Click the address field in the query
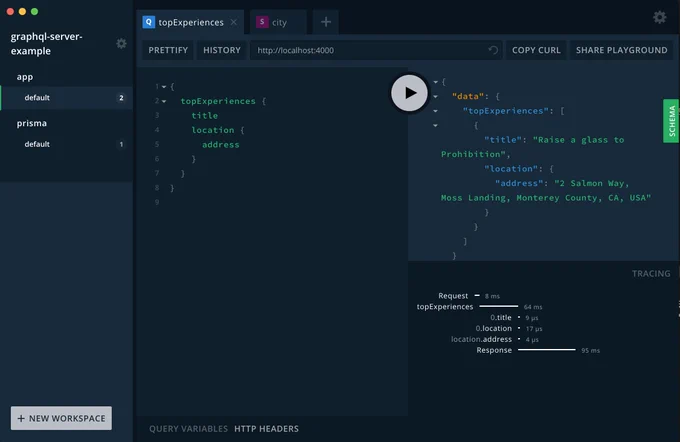This screenshot has width=680, height=442. point(220,144)
